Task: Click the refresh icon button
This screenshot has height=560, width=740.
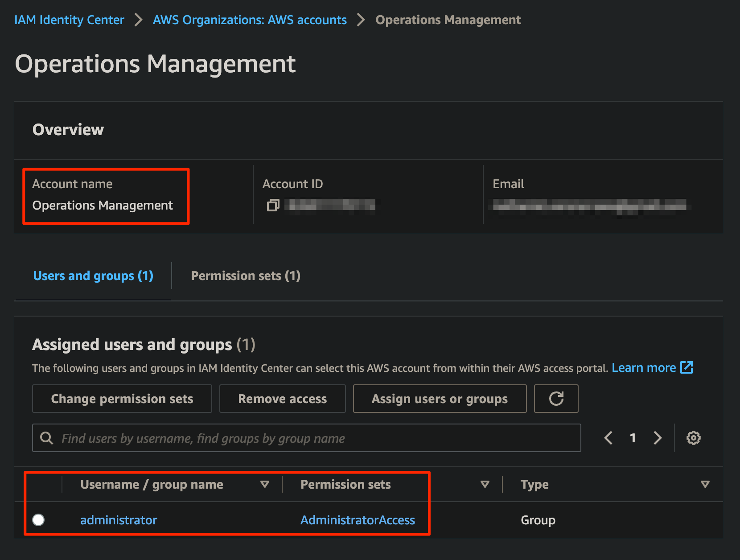Action: [x=556, y=399]
